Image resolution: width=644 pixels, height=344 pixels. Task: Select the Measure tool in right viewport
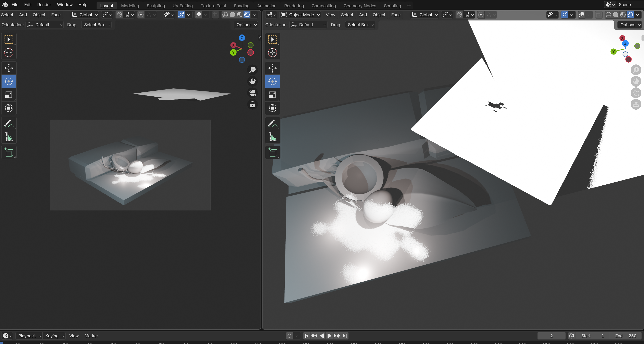pyautogui.click(x=272, y=137)
